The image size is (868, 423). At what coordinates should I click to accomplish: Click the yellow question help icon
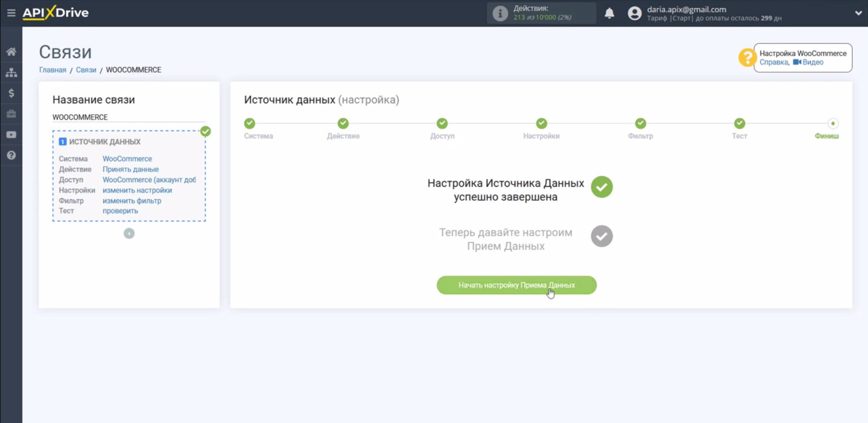tap(747, 58)
